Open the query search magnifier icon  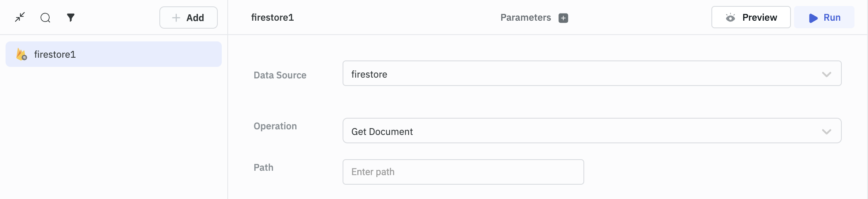(x=45, y=18)
